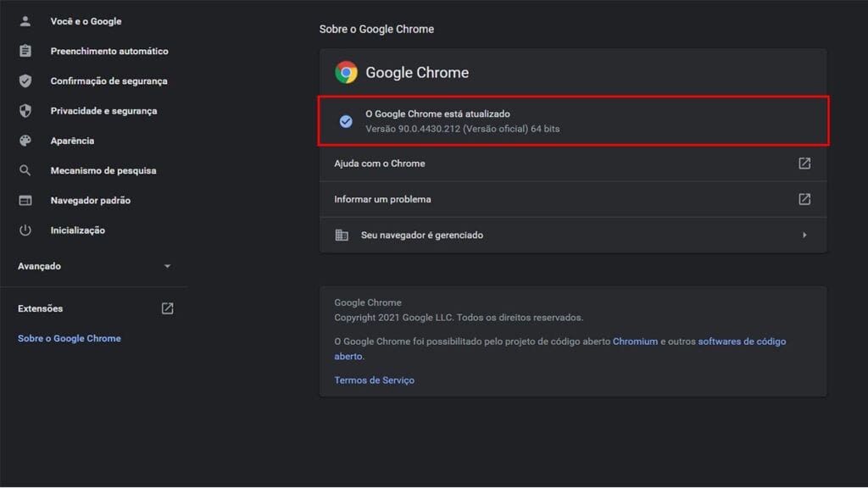Click the external link icon next to Extensões
The width and height of the screenshot is (868, 488).
[167, 308]
